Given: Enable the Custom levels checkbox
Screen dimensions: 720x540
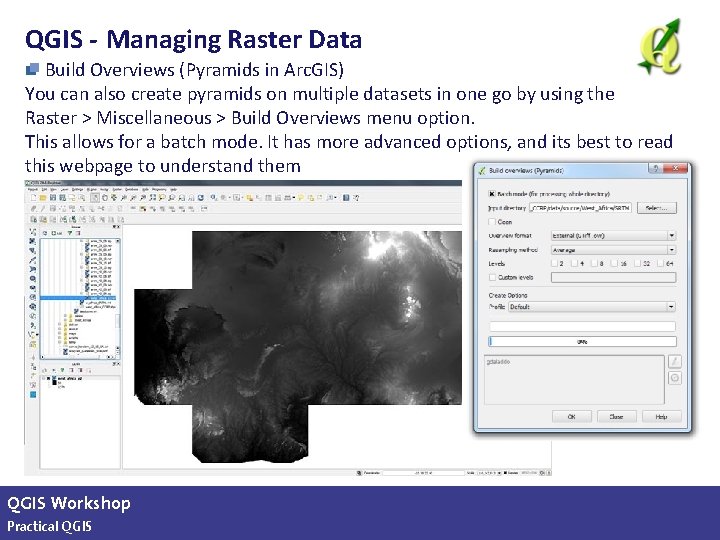Looking at the screenshot, I should coord(492,277).
